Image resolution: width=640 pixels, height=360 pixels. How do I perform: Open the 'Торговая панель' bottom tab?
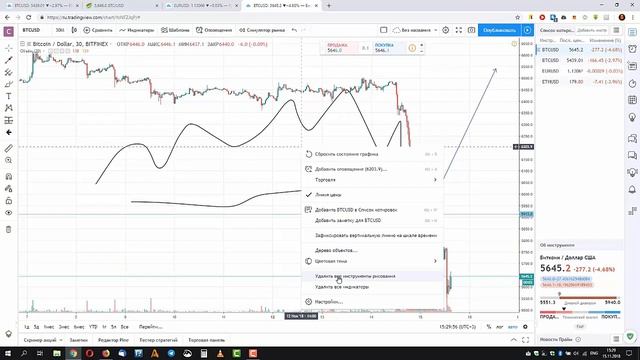tap(207, 340)
